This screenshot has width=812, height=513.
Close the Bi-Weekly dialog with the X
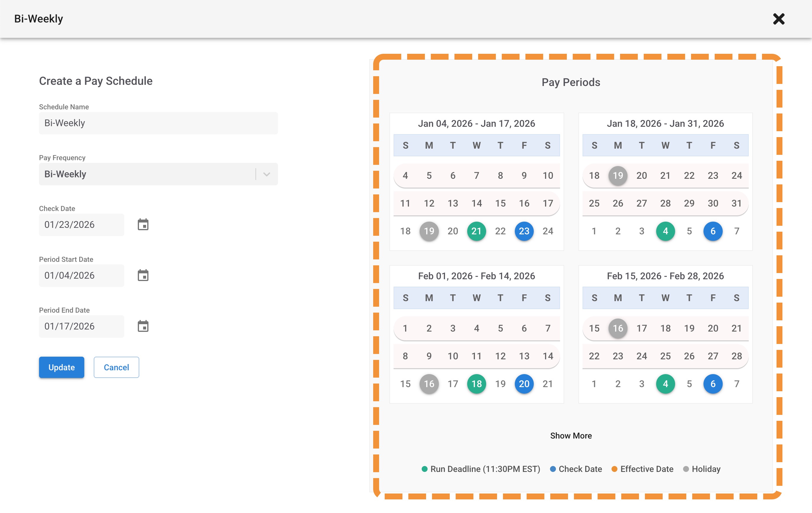click(779, 19)
